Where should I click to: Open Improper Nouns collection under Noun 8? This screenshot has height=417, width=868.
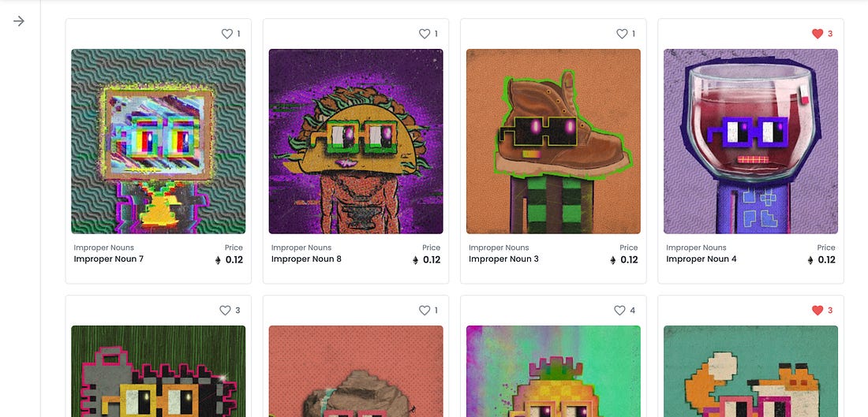point(301,248)
